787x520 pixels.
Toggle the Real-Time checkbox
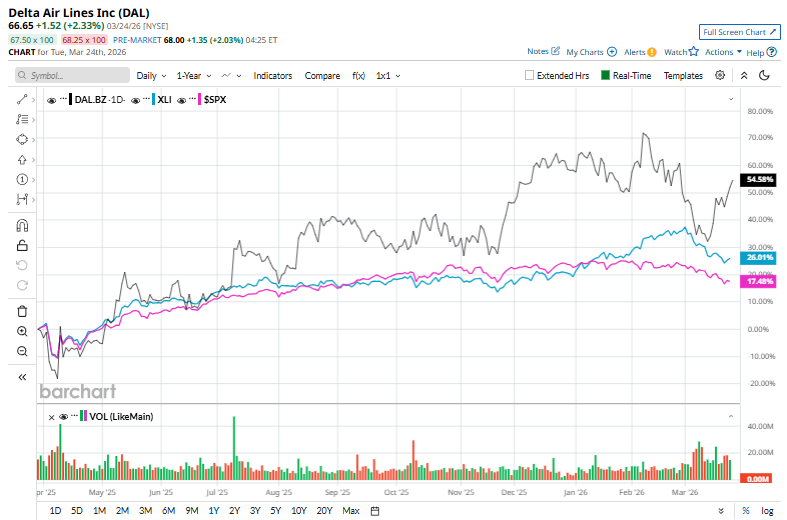click(x=605, y=75)
